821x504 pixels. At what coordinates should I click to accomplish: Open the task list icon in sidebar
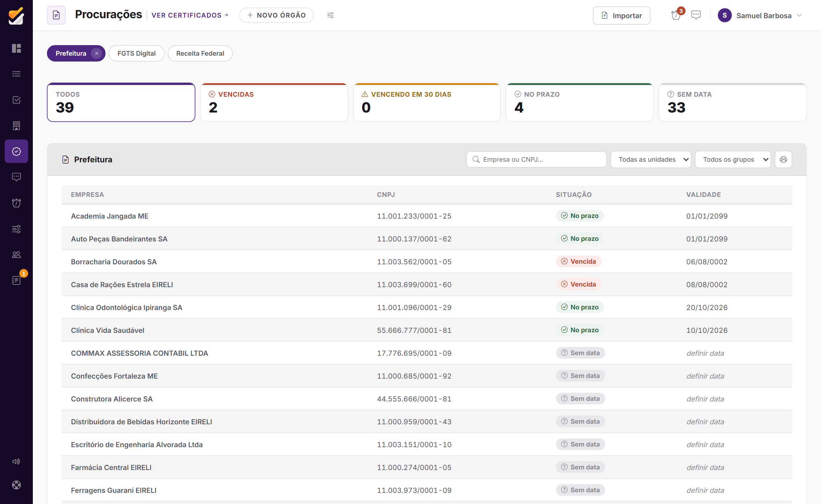(x=16, y=74)
